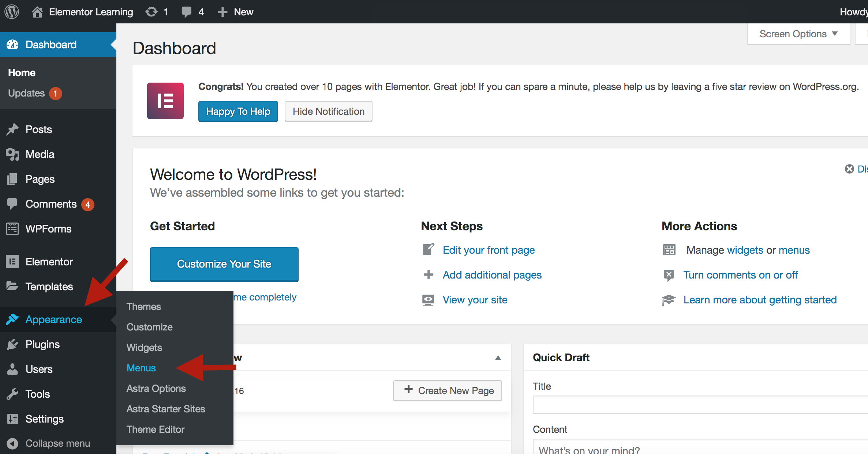Dismiss the Welcome panel
This screenshot has width=868, height=454.
[850, 169]
